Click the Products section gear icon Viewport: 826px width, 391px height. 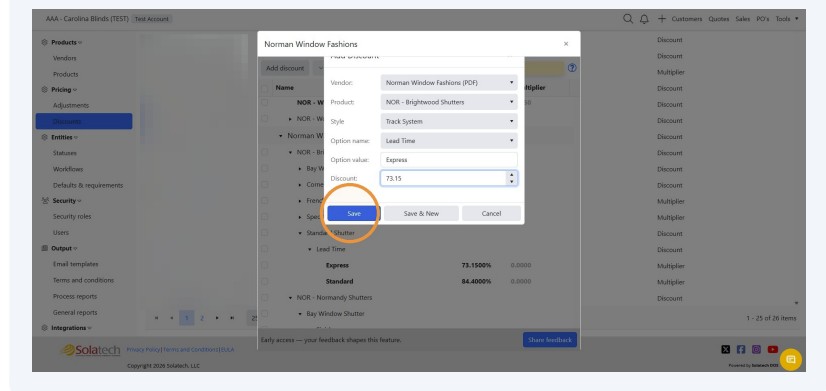click(x=45, y=42)
